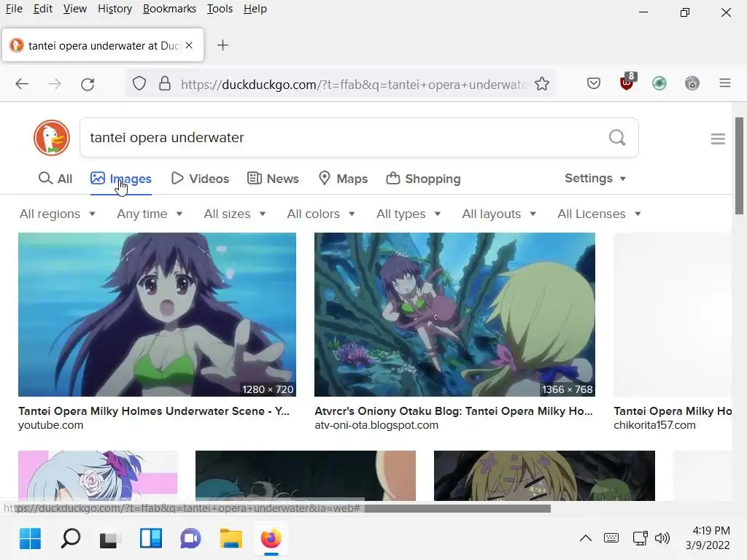Open File Explorer from taskbar

[231, 539]
